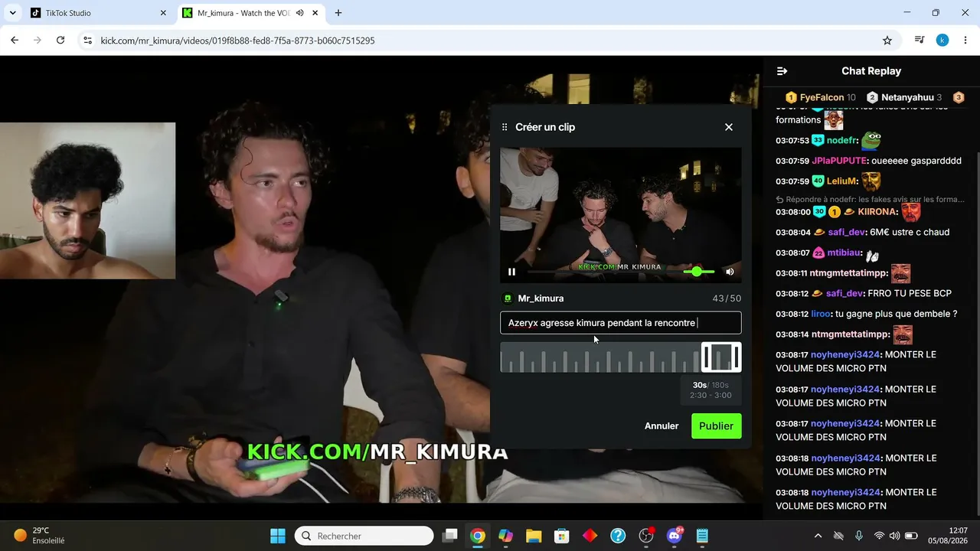Viewport: 980px width, 551px height.
Task: Click the emote in mtibiau's message
Action: click(x=872, y=255)
